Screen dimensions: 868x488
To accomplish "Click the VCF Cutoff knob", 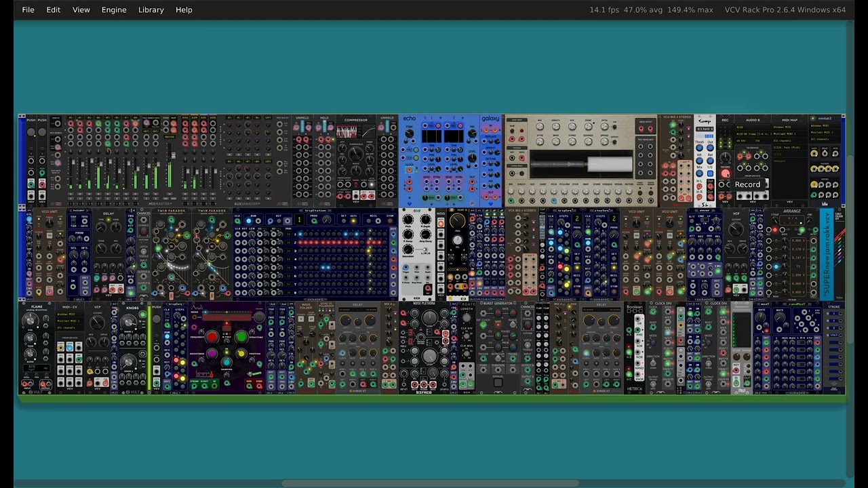I will (x=736, y=230).
